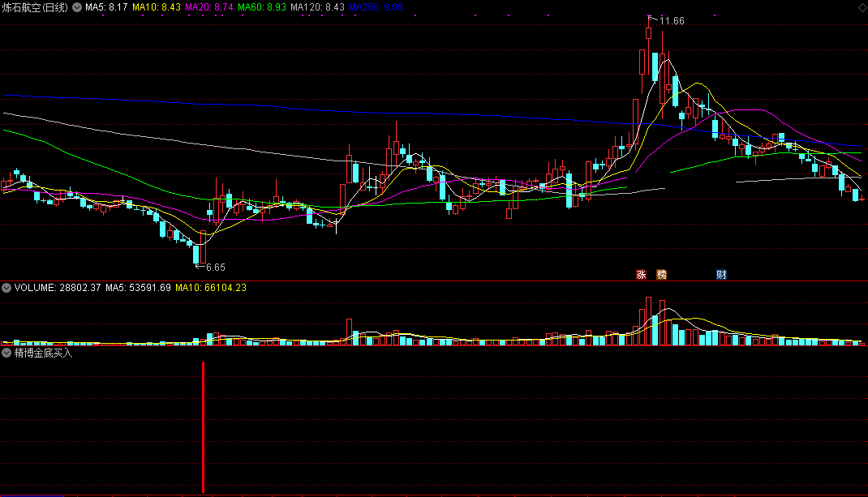The height and width of the screenshot is (497, 868).
Task: Click the red buy-signal bar in 精博金底买入 panel
Action: [x=203, y=426]
